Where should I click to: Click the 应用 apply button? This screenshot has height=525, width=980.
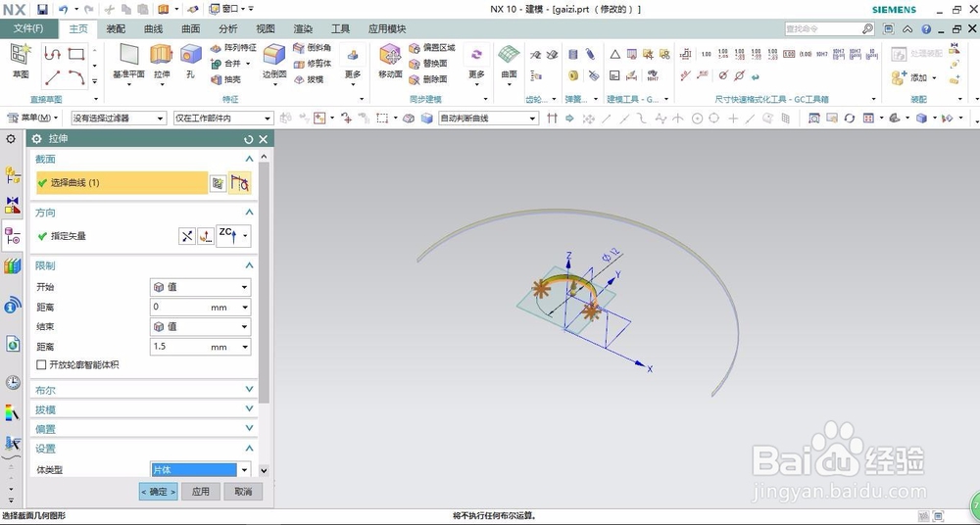(201, 492)
